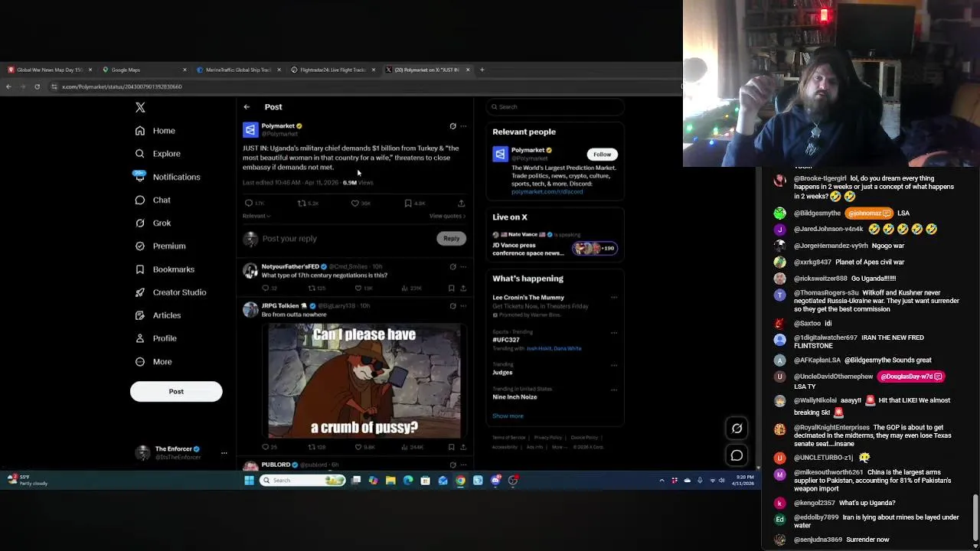Click Show more under What's happening
Viewport: 980px width, 551px height.
click(x=508, y=416)
